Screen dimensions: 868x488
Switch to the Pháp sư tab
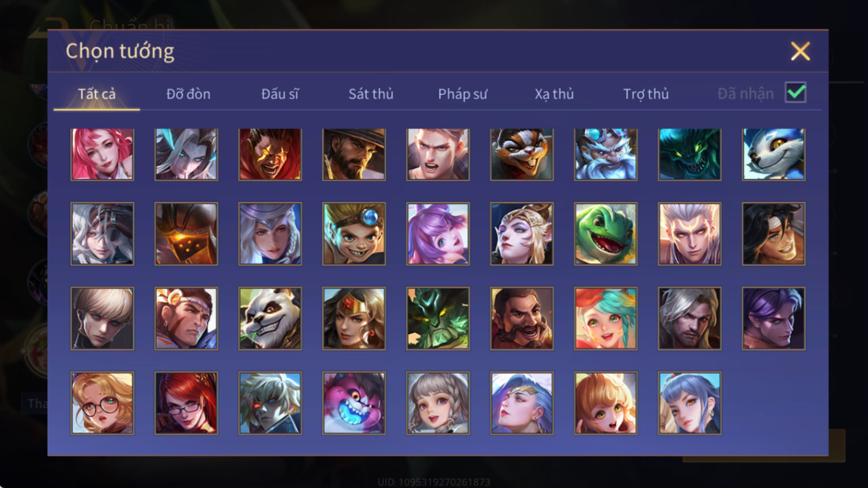tap(462, 94)
